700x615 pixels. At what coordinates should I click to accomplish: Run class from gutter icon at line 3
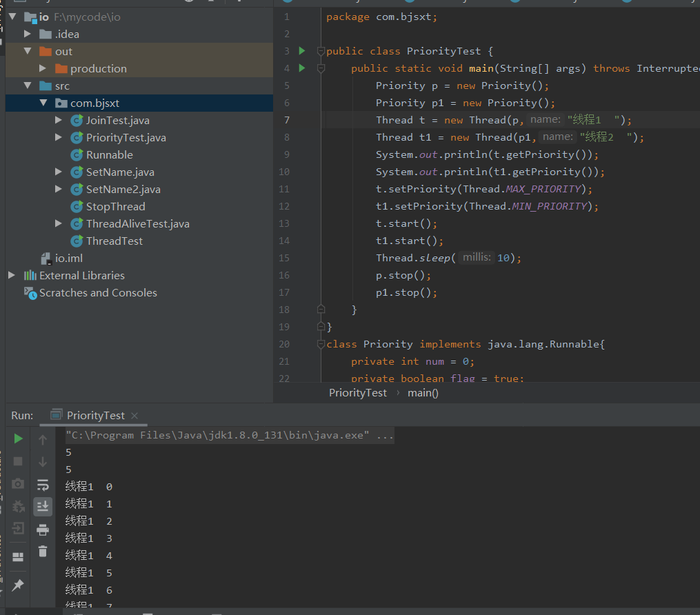(302, 51)
